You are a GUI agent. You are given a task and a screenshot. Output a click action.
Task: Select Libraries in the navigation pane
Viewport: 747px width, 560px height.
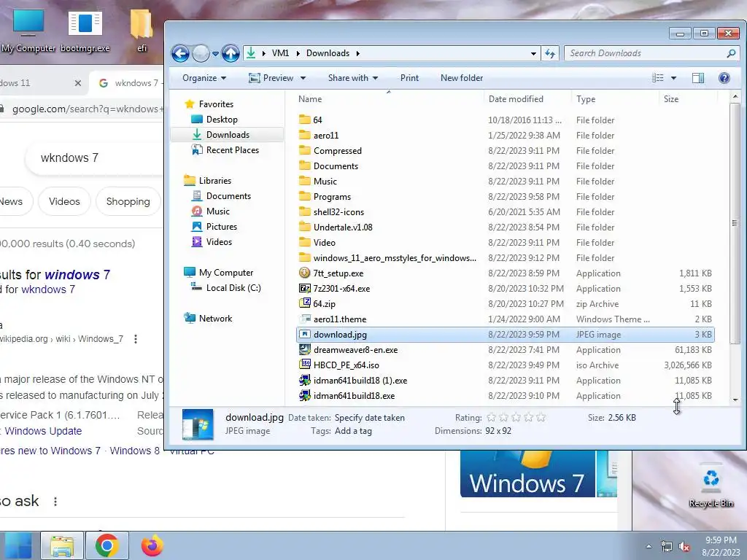tap(215, 181)
